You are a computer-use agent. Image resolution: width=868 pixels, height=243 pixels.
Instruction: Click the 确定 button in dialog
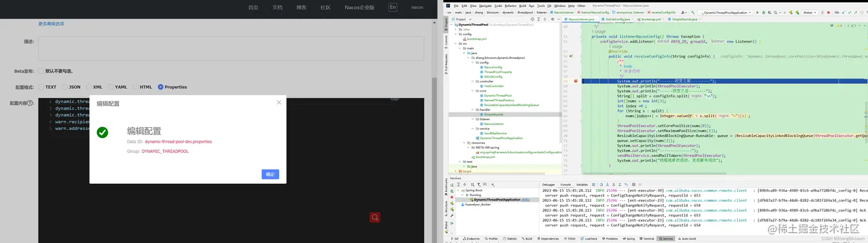270,174
